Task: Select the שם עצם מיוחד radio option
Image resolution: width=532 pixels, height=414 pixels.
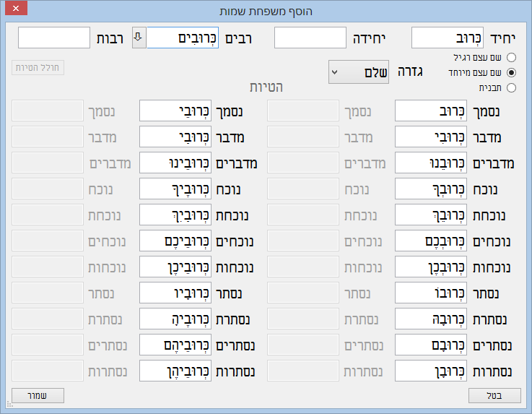Action: click(512, 72)
